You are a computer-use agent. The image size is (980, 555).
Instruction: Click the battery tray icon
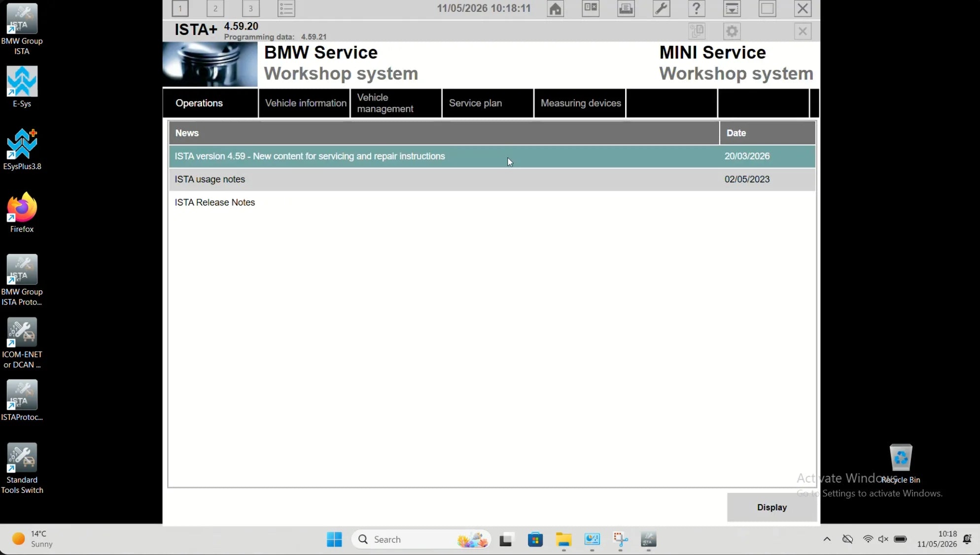(x=900, y=539)
